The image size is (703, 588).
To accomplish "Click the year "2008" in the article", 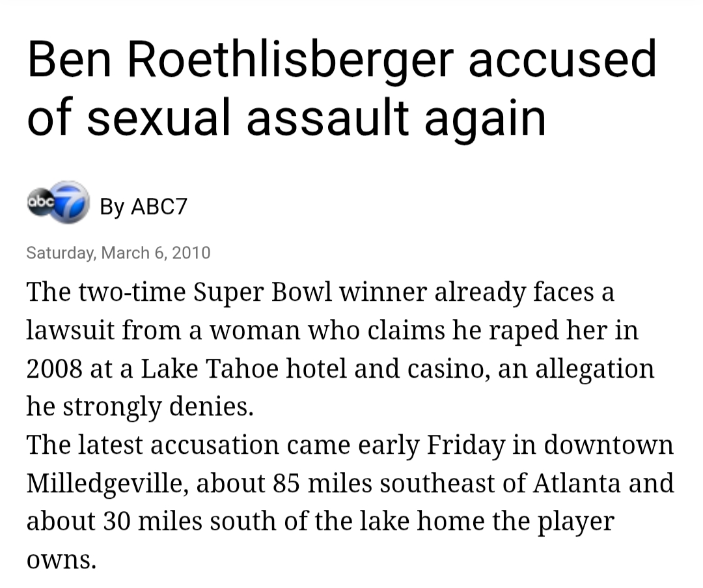I will pyautogui.click(x=54, y=369).
